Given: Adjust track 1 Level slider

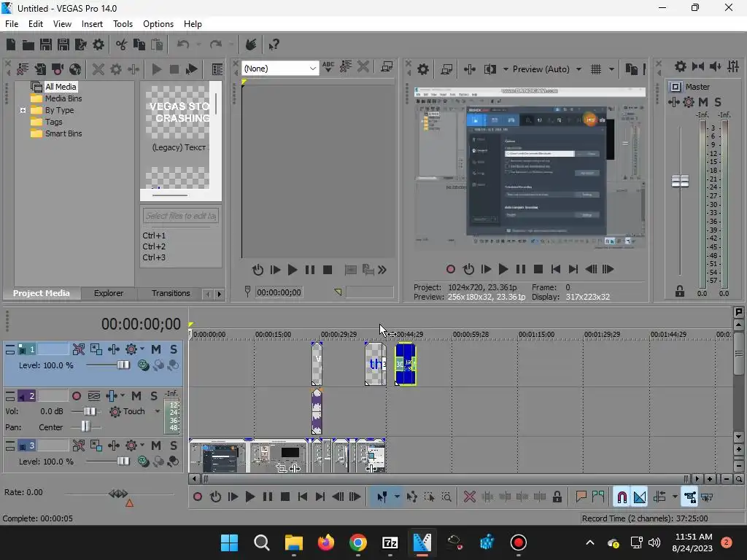Looking at the screenshot, I should (x=123, y=366).
